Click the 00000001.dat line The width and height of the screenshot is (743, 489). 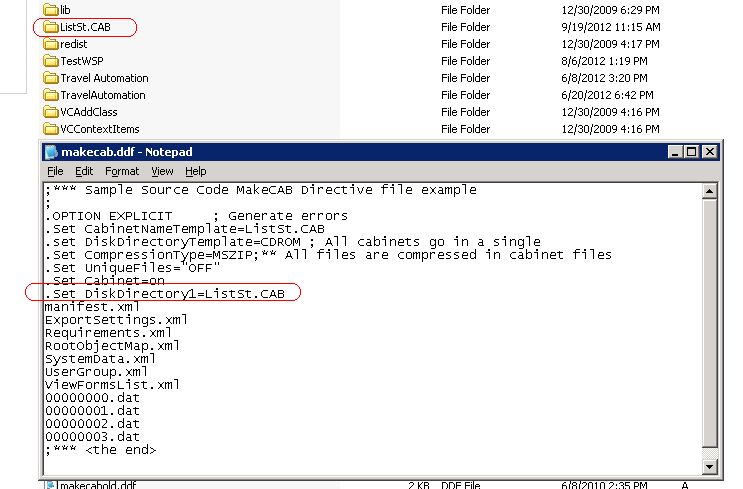tap(92, 411)
